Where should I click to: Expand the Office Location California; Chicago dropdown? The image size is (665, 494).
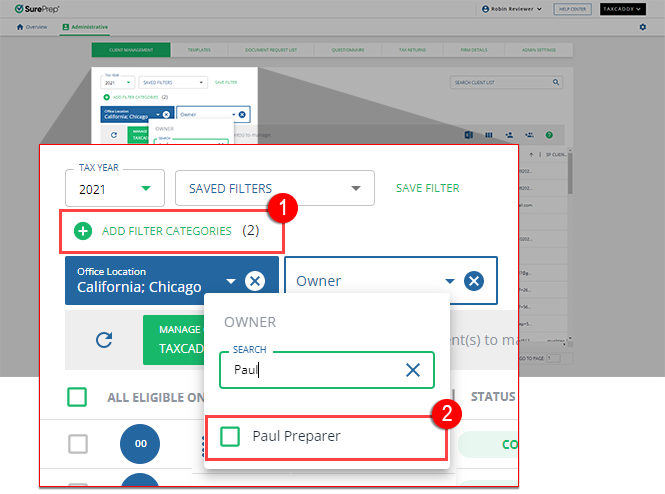231,281
